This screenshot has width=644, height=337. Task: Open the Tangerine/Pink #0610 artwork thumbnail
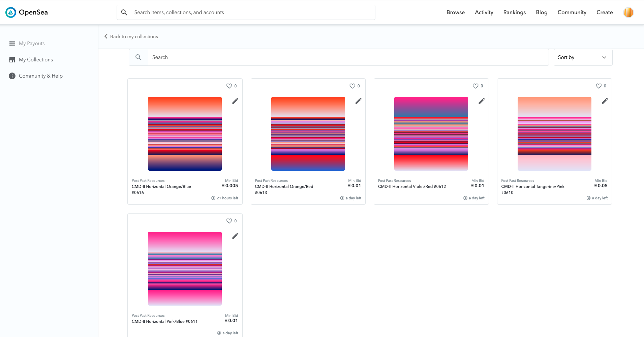coord(554,134)
